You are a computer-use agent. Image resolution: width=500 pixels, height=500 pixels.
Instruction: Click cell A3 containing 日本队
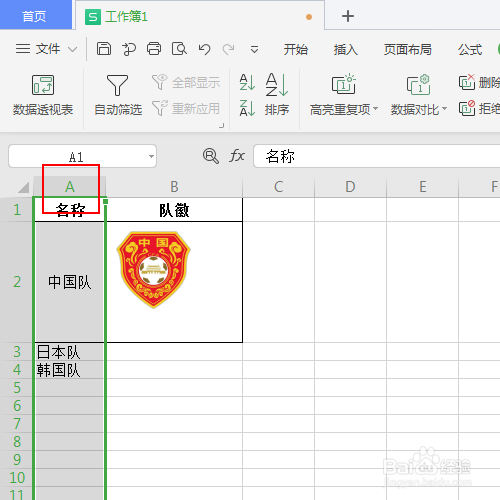(70, 352)
